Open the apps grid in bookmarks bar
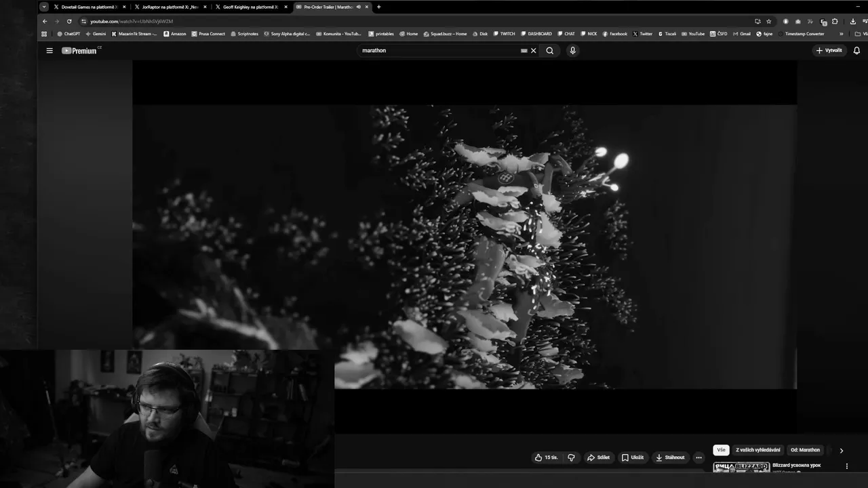The height and width of the screenshot is (488, 868). coord(44,34)
